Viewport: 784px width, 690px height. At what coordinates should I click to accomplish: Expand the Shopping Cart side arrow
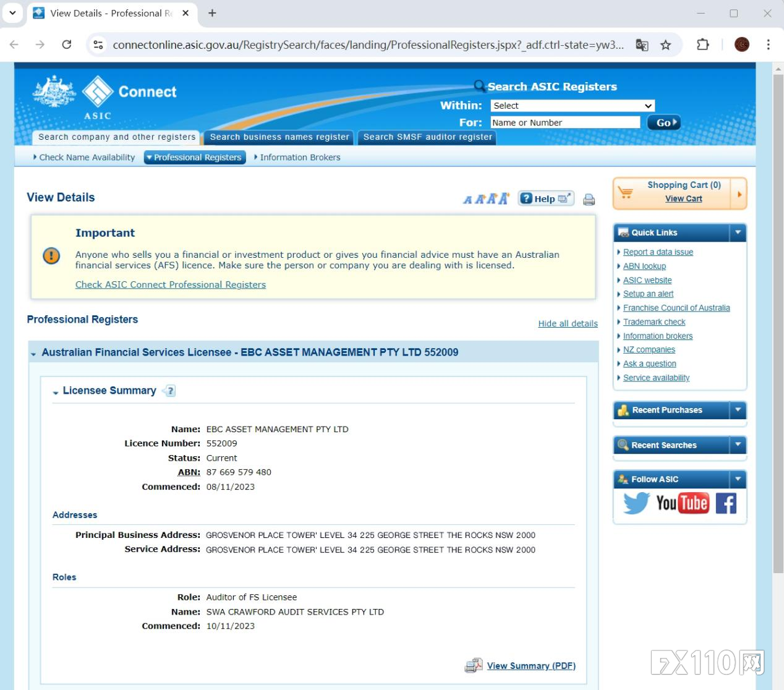pyautogui.click(x=739, y=194)
